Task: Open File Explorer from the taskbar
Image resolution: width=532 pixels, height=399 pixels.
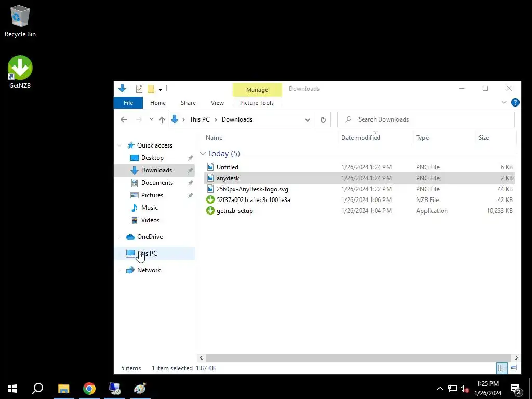Action: [64, 389]
